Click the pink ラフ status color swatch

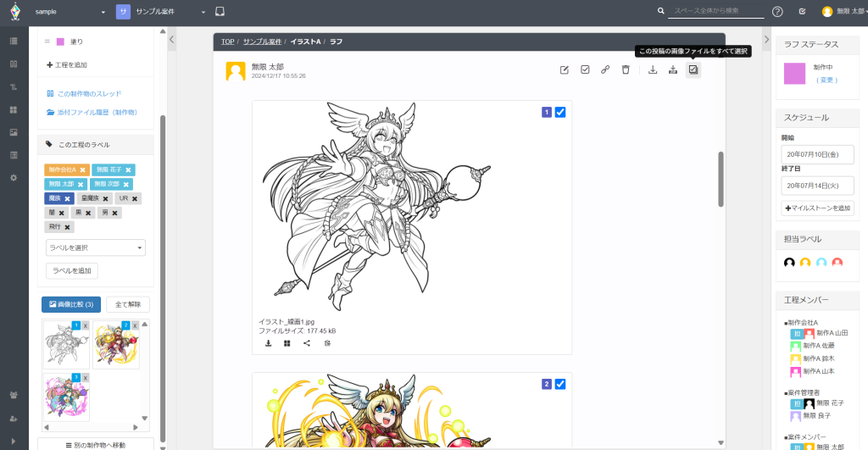795,73
